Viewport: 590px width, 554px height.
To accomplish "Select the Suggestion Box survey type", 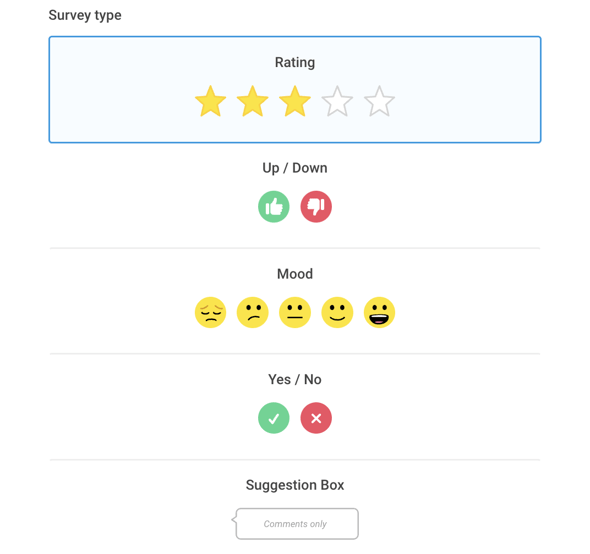I will point(295,485).
